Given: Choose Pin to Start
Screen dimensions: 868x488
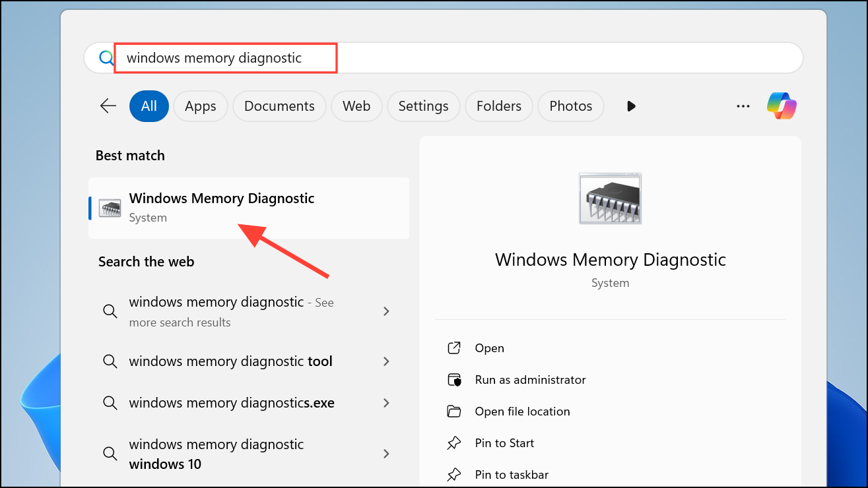Looking at the screenshot, I should point(505,443).
